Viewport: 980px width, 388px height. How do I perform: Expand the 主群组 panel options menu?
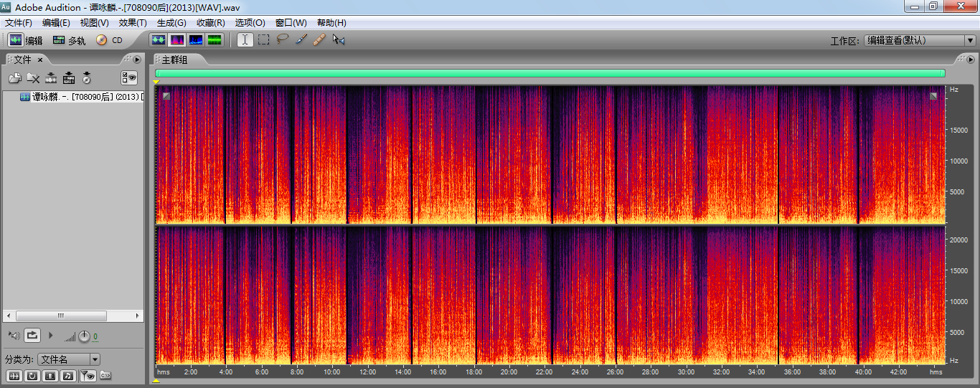(970, 60)
